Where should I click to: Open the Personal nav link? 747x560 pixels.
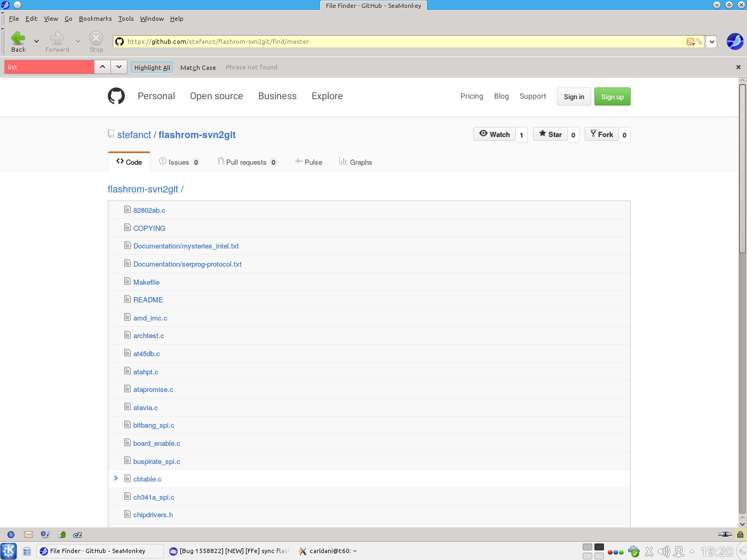coord(156,96)
